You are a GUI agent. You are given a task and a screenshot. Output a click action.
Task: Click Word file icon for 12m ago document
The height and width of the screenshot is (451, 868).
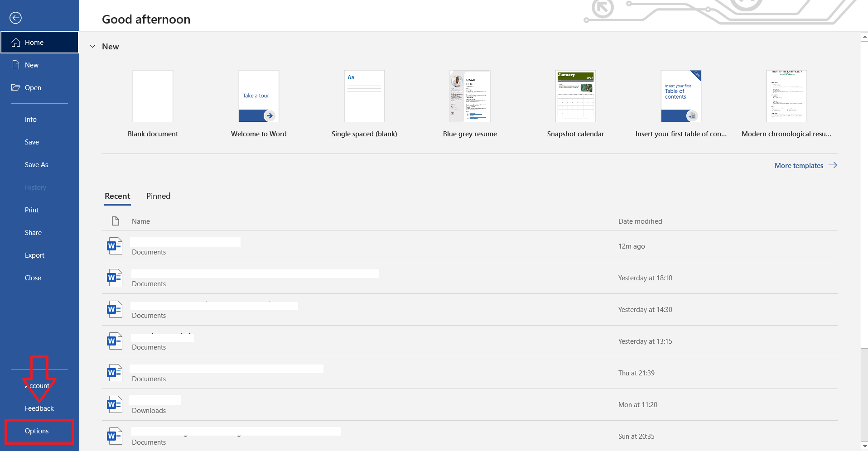click(x=115, y=246)
